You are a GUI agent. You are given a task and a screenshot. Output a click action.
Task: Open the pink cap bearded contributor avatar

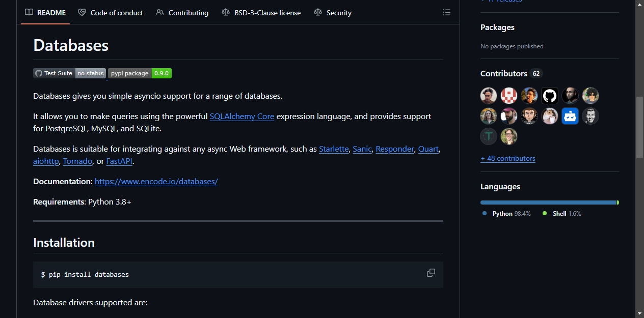(x=509, y=116)
